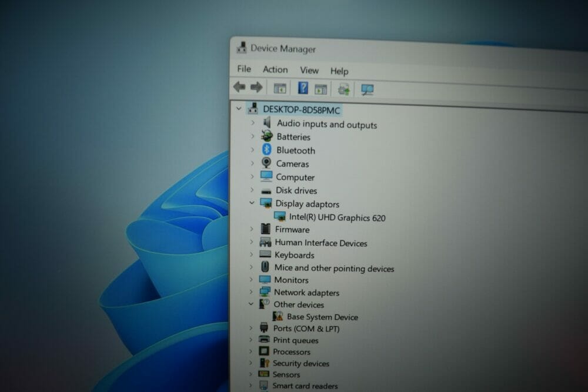Collapse the Display adaptors category

(x=252, y=203)
